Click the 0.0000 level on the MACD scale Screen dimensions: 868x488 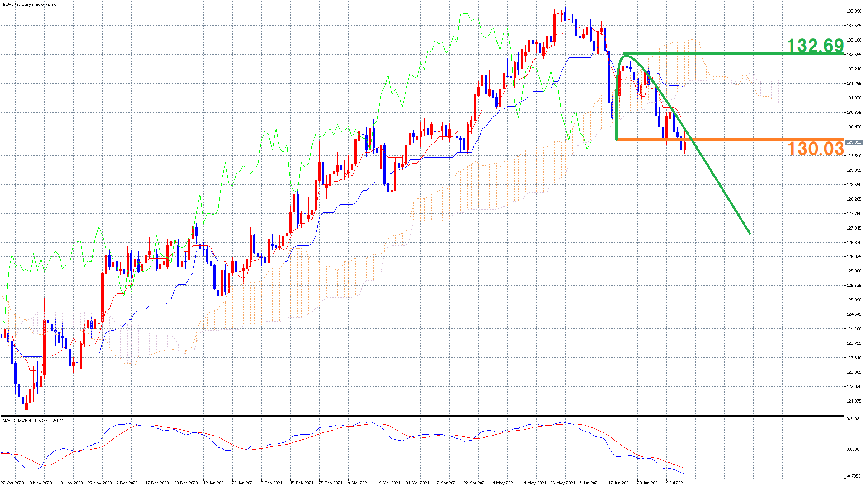point(853,450)
